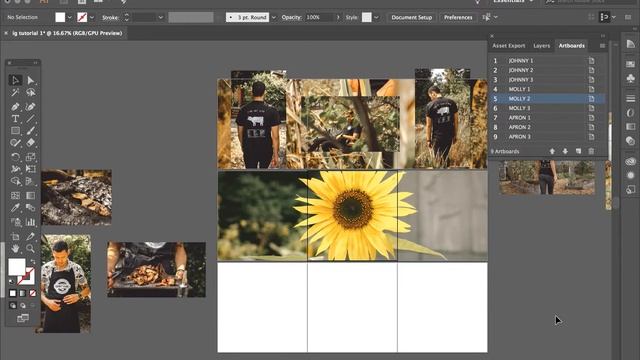The image size is (640, 360).
Task: Select the Shape Builder tool
Action: (x=16, y=181)
